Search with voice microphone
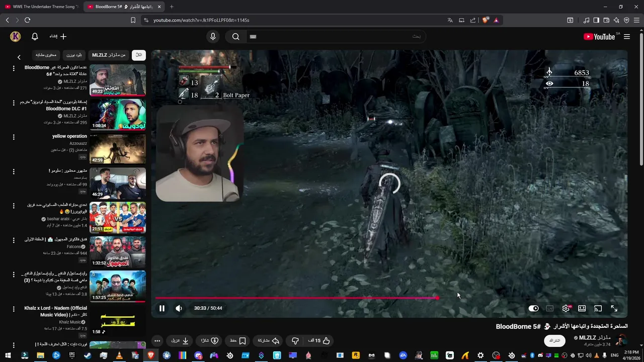 pos(213,36)
